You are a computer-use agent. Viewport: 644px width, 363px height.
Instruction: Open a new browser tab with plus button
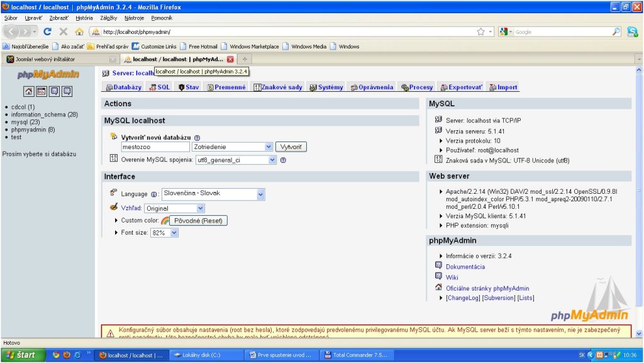click(x=245, y=59)
